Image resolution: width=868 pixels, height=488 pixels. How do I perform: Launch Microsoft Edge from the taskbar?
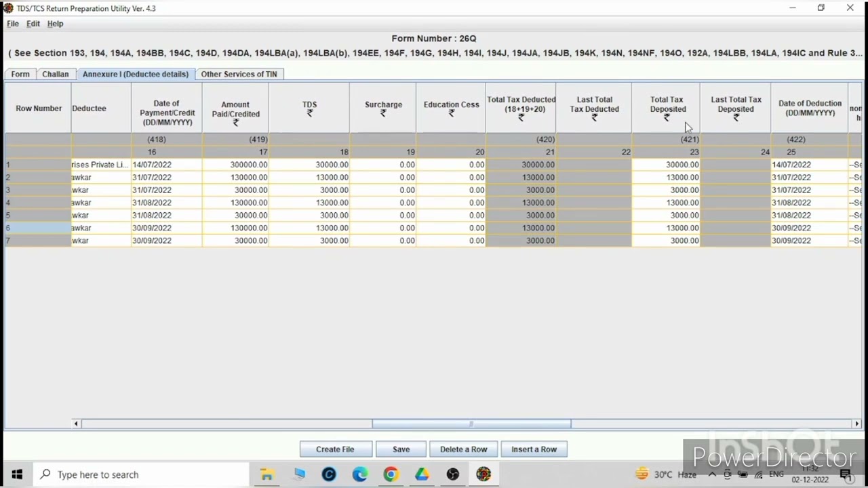click(359, 474)
